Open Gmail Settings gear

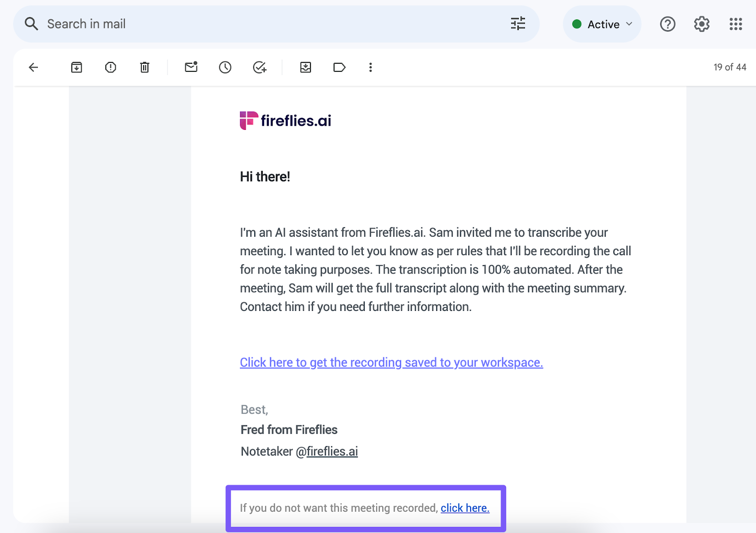(702, 24)
